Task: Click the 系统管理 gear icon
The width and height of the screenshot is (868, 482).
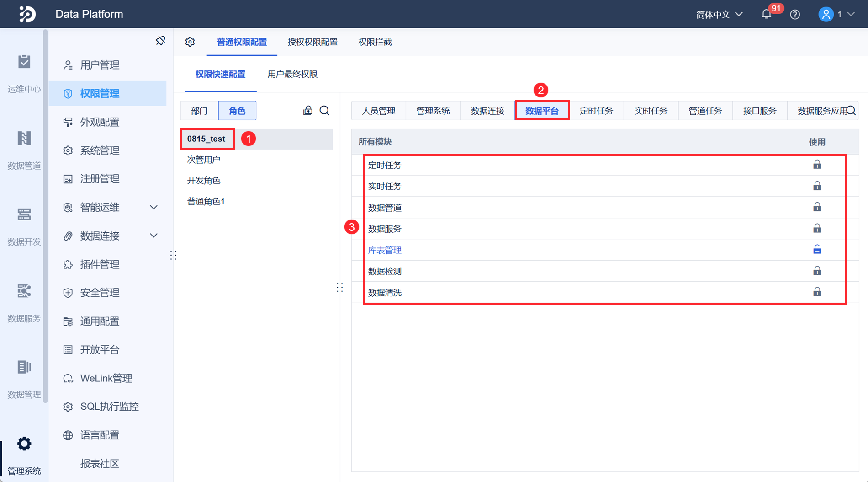Action: click(x=68, y=150)
